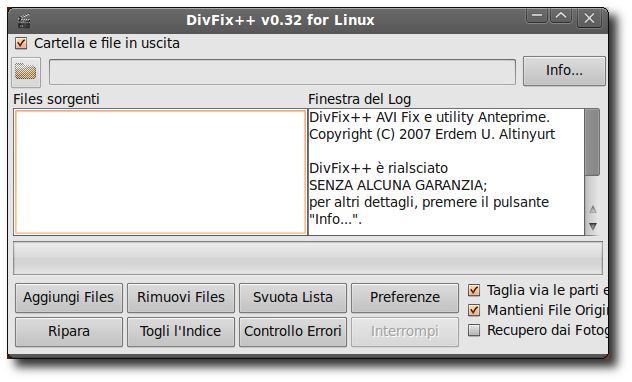Viewport: 632px width, 382px height.
Task: Minimize the DivFix++ window
Action: pos(536,17)
